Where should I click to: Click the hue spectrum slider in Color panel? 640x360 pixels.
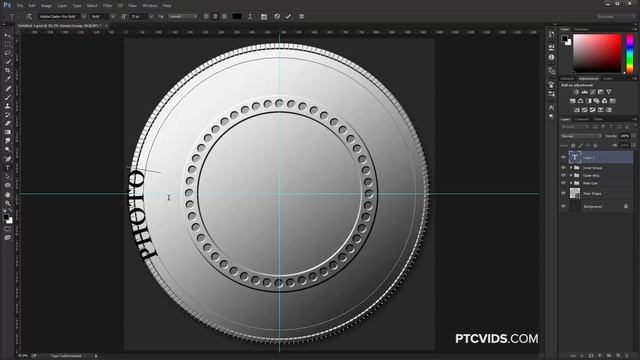click(630, 53)
